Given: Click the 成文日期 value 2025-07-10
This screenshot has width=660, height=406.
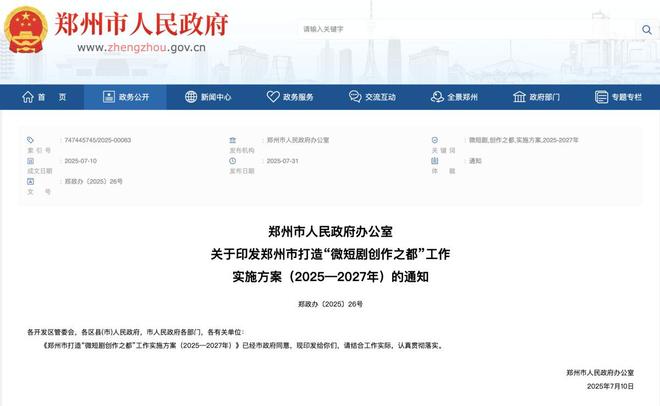Looking at the screenshot, I should [x=80, y=161].
